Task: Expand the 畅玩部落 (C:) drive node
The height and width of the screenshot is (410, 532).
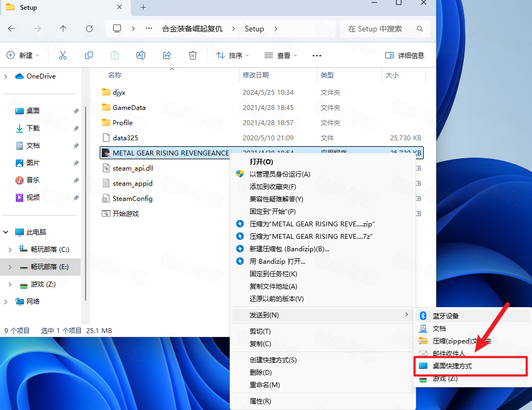Action: [10, 250]
